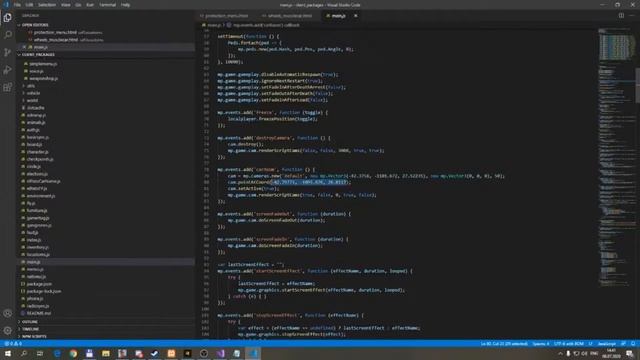Open environment.js in the file tree

[x=41, y=196]
